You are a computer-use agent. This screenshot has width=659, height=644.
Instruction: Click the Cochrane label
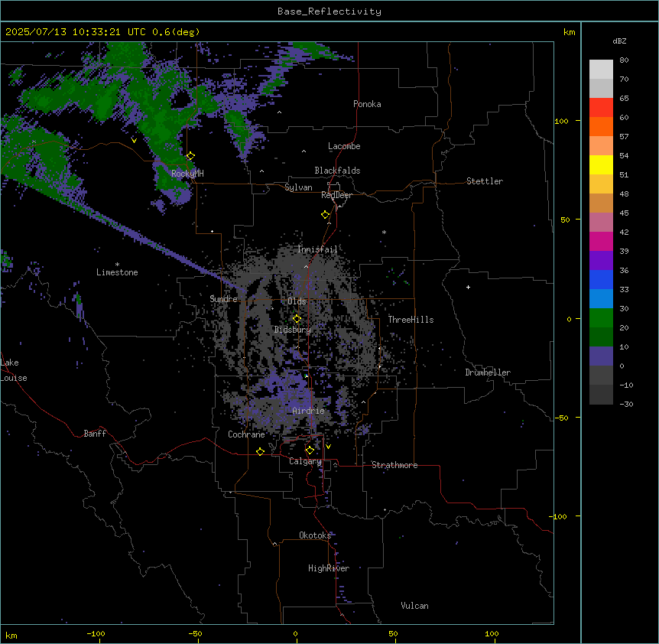(x=246, y=434)
